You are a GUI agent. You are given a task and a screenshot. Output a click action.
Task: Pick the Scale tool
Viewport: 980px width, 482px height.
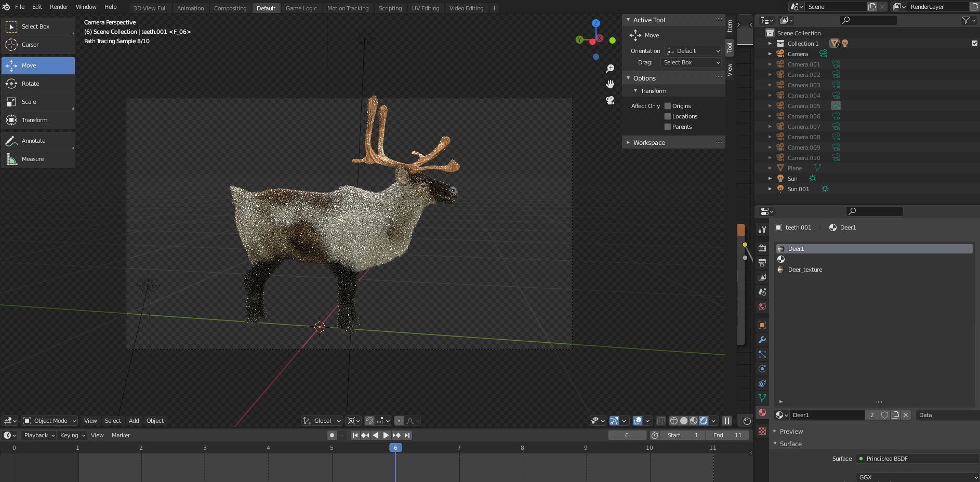pyautogui.click(x=38, y=102)
